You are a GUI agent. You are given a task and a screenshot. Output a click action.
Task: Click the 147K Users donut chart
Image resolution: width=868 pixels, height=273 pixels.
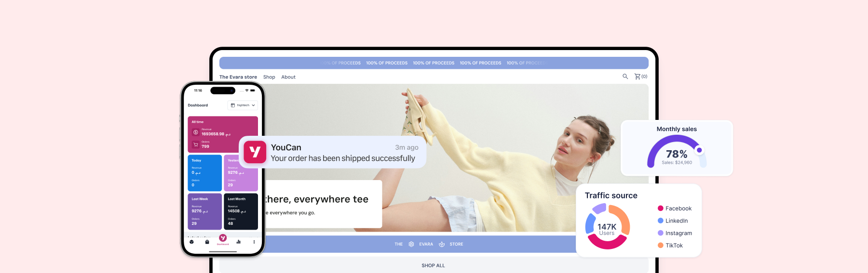[607, 226]
